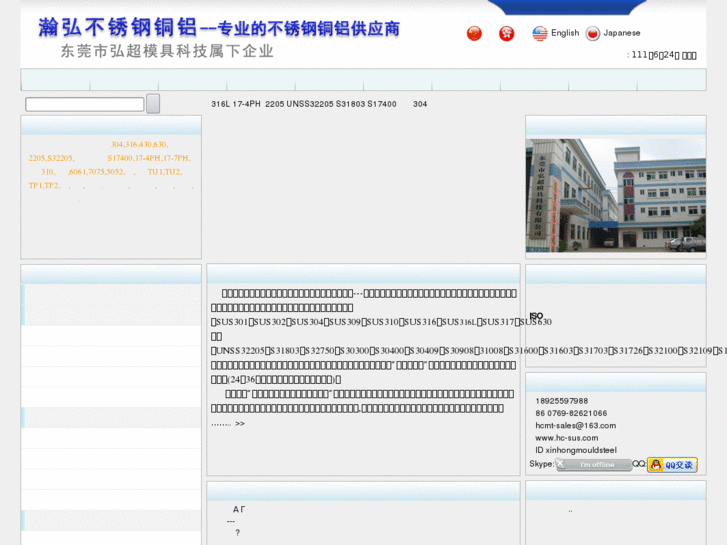Viewport: 727px width, 545px height.
Task: Click the orange 2205,S32205 tag text
Action: coord(51,158)
